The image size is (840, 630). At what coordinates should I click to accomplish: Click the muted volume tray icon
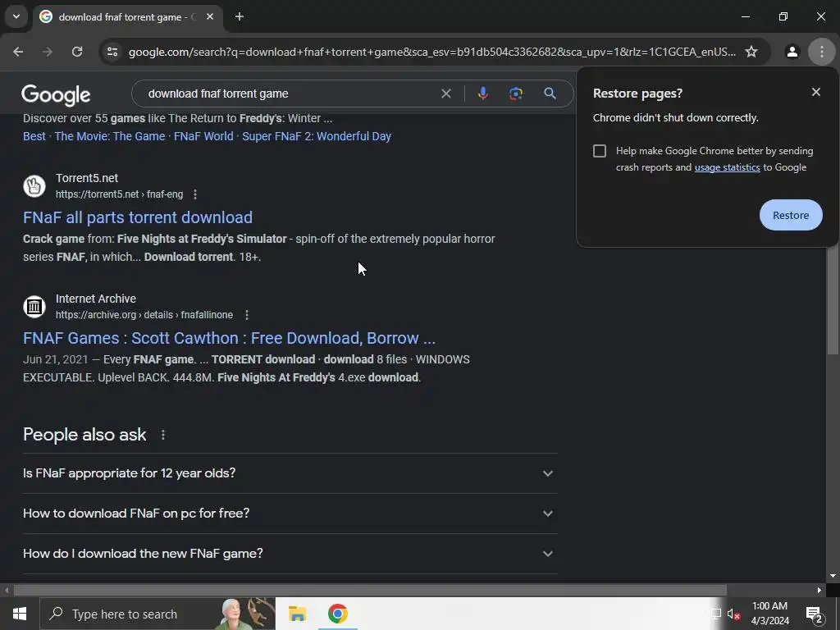point(733,614)
